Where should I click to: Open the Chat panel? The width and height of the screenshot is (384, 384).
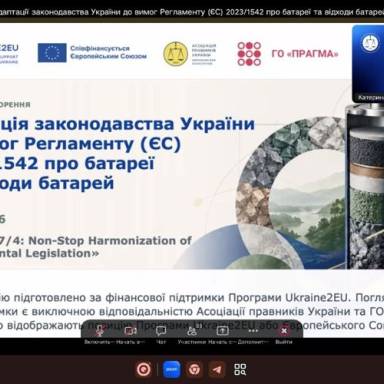tap(161, 331)
